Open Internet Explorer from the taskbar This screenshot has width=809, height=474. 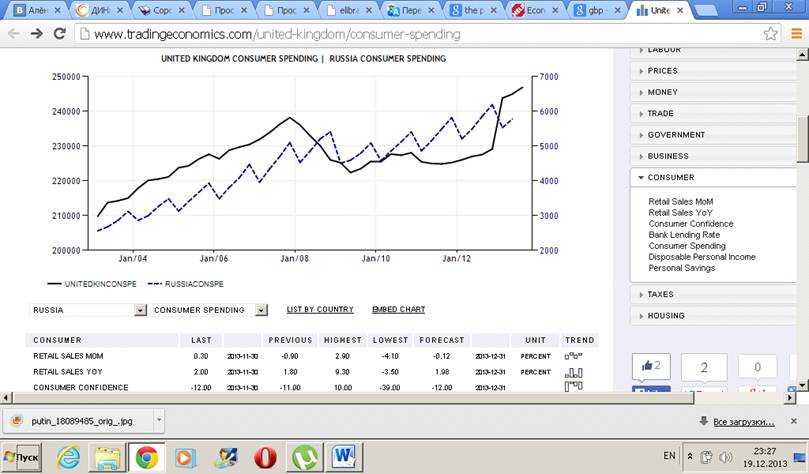coord(68,457)
